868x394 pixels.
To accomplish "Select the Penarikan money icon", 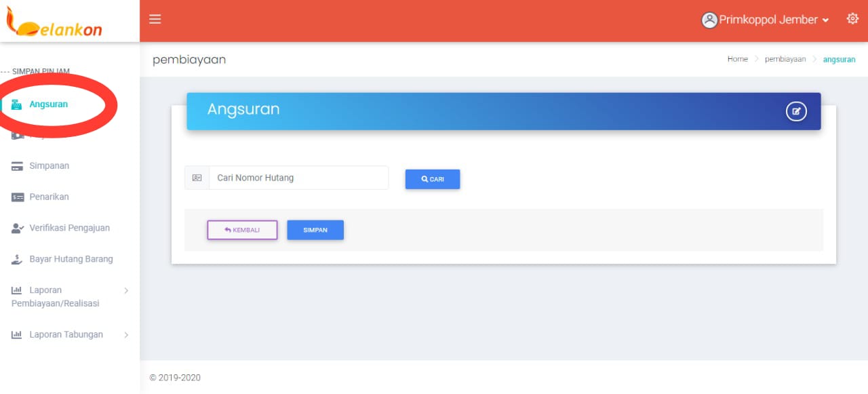I will tap(18, 197).
